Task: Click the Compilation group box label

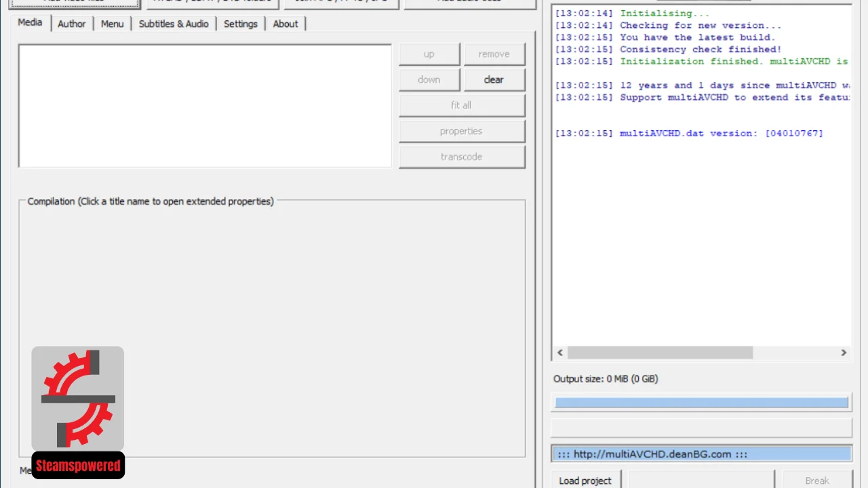Action: [151, 201]
